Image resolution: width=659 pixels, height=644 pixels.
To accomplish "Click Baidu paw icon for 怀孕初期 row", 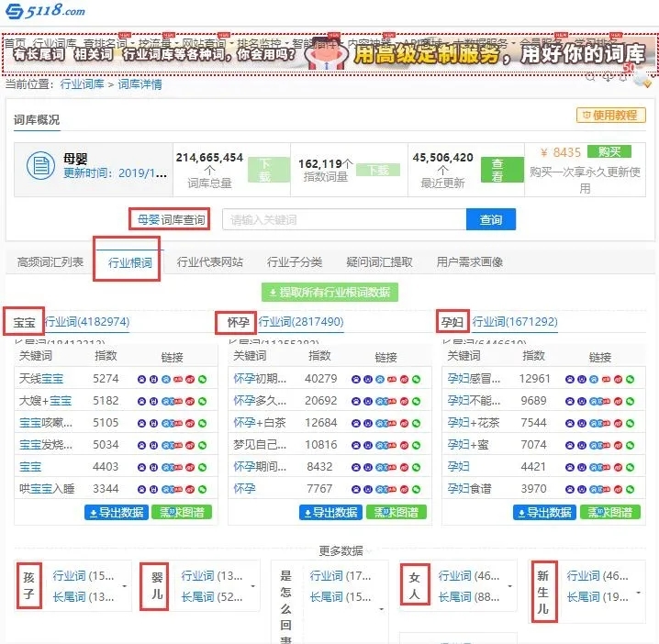I will [355, 380].
